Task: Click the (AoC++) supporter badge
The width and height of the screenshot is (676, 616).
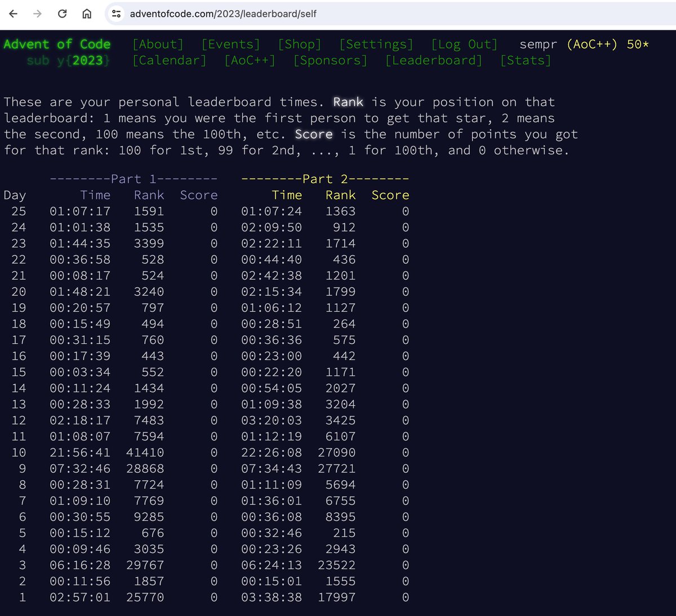Action: point(592,44)
